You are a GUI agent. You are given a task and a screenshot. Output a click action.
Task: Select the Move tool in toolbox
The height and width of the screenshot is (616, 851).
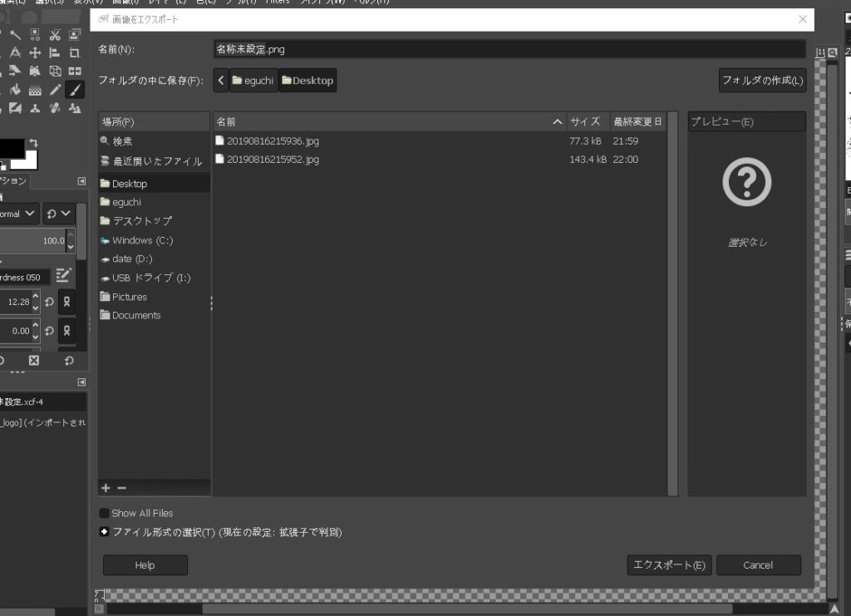tap(35, 52)
